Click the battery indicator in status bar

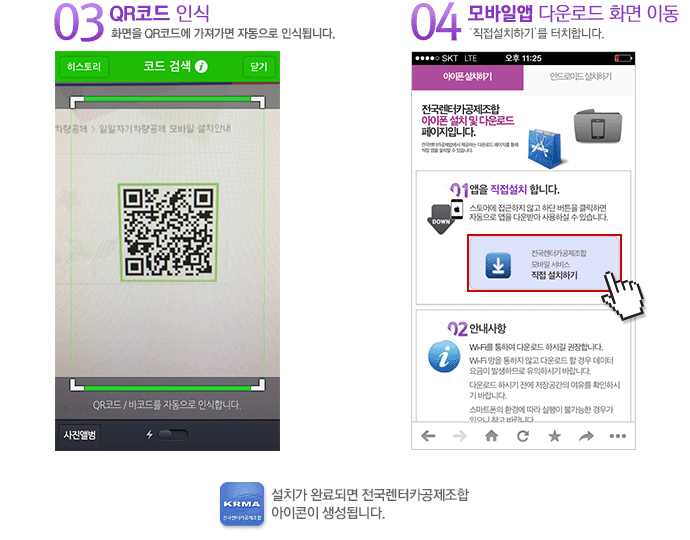[x=624, y=58]
